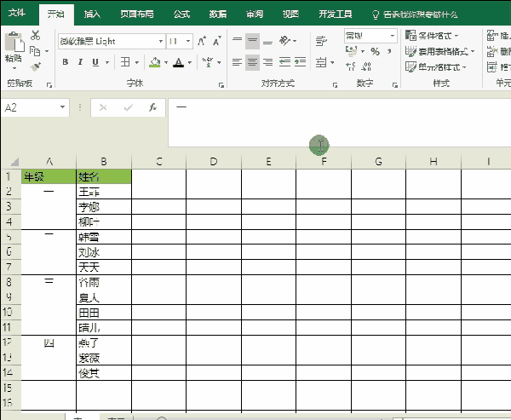Click the Paste clipboard icon
Screen dimensions: 511x420
point(14,42)
